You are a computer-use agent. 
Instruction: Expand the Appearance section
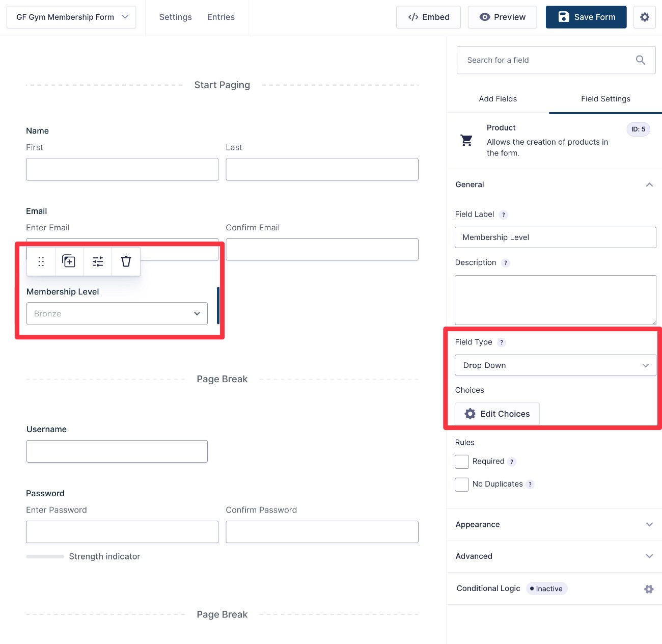click(x=554, y=524)
